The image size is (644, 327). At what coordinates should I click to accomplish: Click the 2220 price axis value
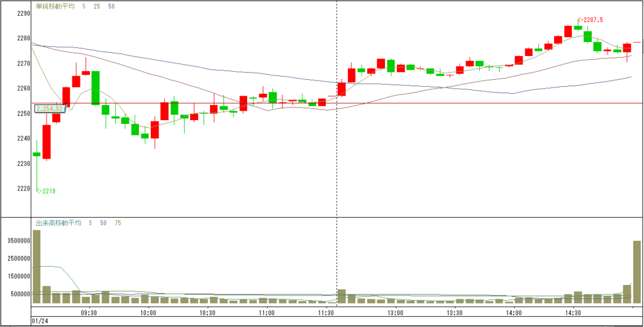(x=24, y=189)
